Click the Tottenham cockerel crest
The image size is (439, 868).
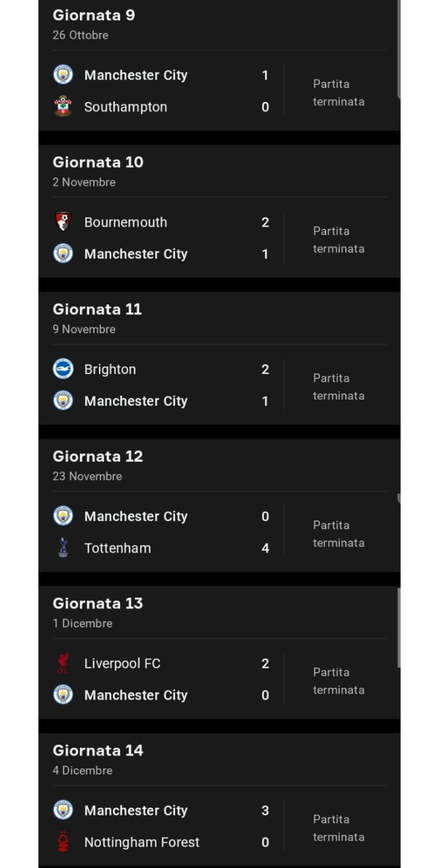click(65, 548)
